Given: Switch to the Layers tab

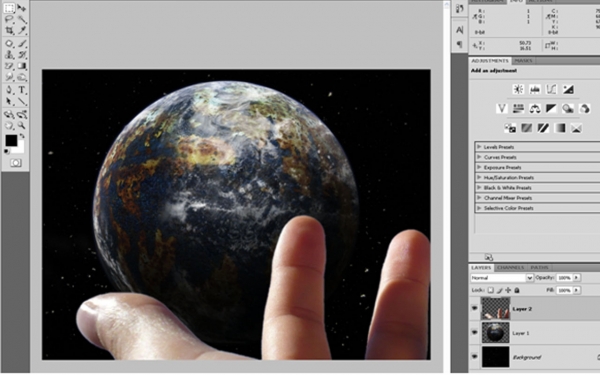Looking at the screenshot, I should point(481,267).
